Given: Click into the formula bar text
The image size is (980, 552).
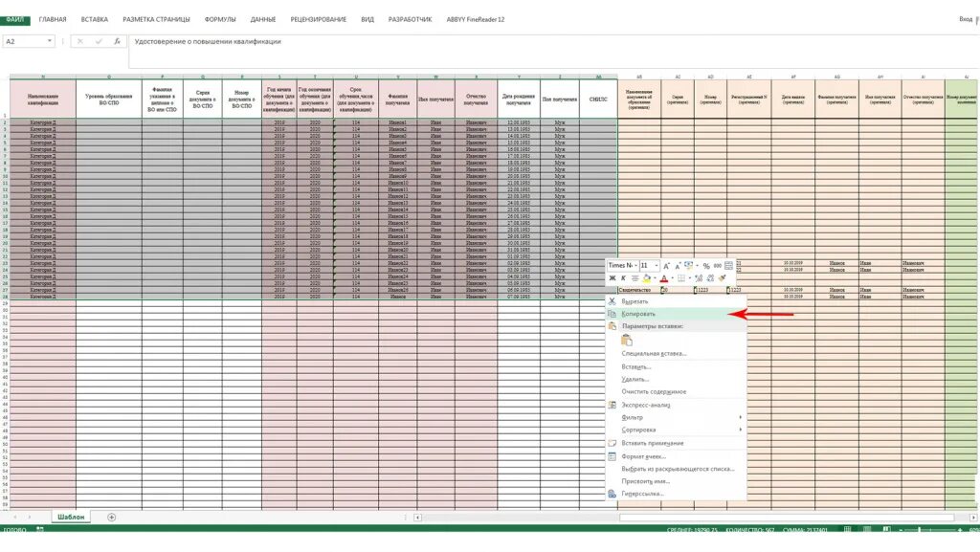Looking at the screenshot, I should pos(208,41).
